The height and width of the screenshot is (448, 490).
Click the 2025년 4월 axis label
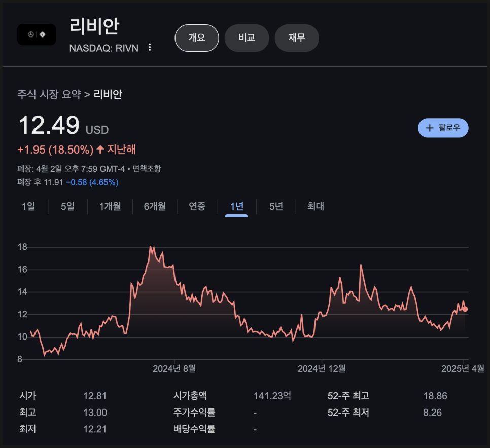point(463,369)
